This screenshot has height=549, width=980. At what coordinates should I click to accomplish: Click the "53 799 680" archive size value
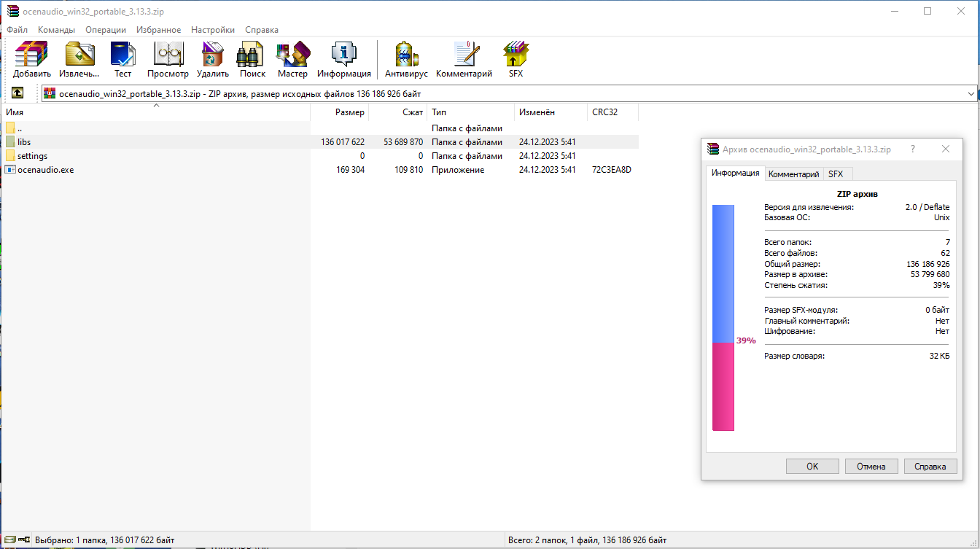click(930, 274)
